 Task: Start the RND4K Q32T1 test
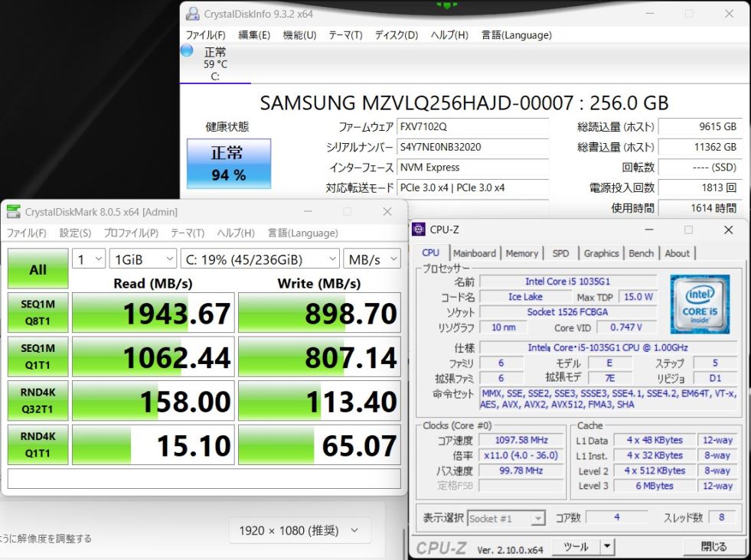[38, 401]
